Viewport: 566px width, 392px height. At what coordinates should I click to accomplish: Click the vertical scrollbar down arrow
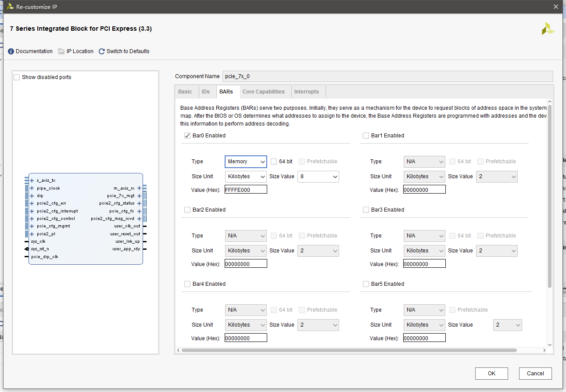point(550,345)
